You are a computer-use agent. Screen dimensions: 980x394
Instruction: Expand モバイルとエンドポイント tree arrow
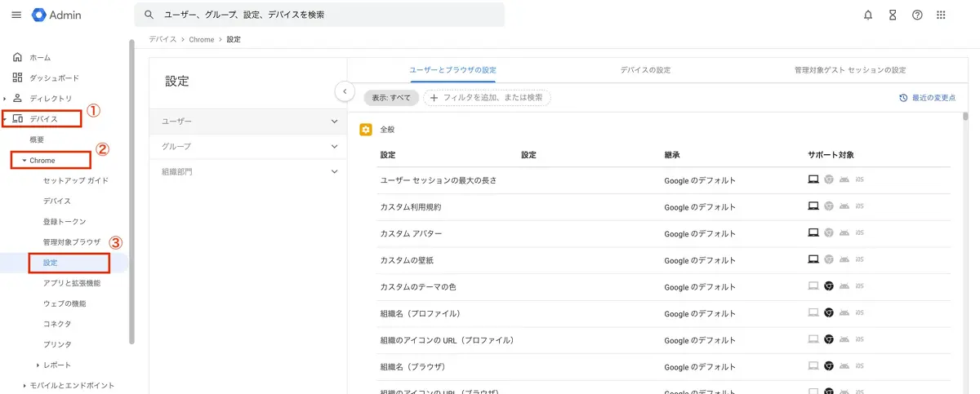(24, 385)
